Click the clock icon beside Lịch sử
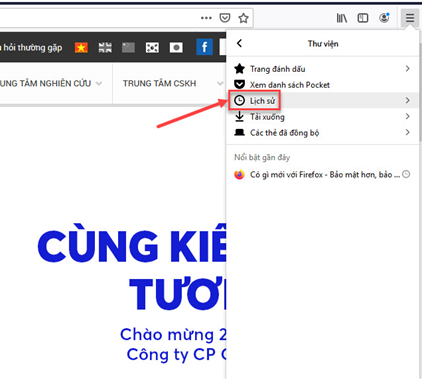The image size is (422, 380). (x=239, y=100)
